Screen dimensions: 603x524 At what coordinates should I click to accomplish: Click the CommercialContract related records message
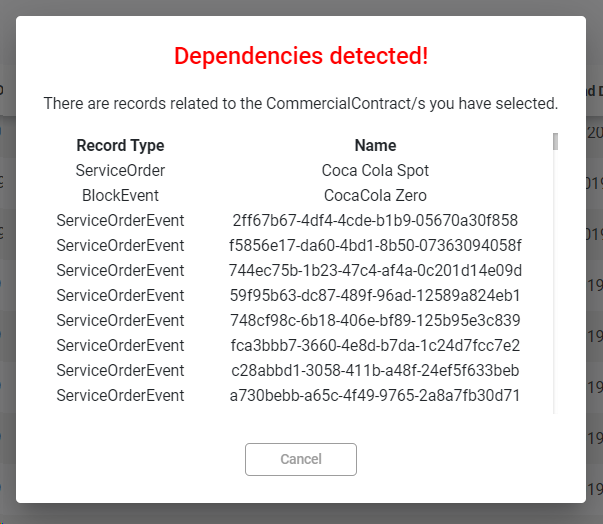(301, 103)
